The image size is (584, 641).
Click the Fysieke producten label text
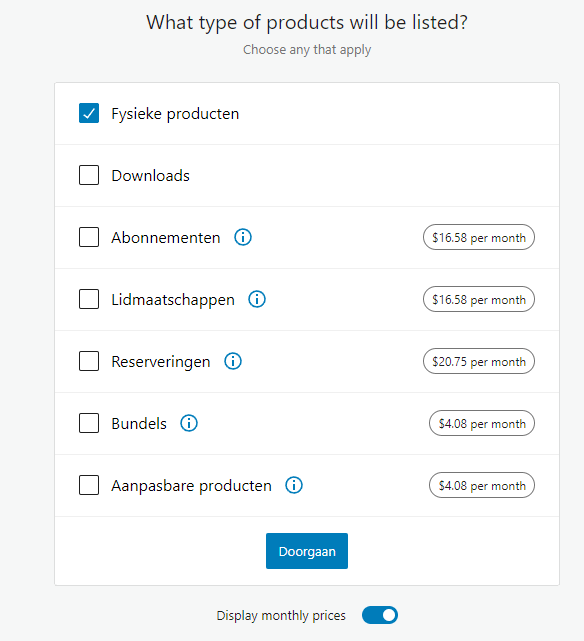point(175,114)
